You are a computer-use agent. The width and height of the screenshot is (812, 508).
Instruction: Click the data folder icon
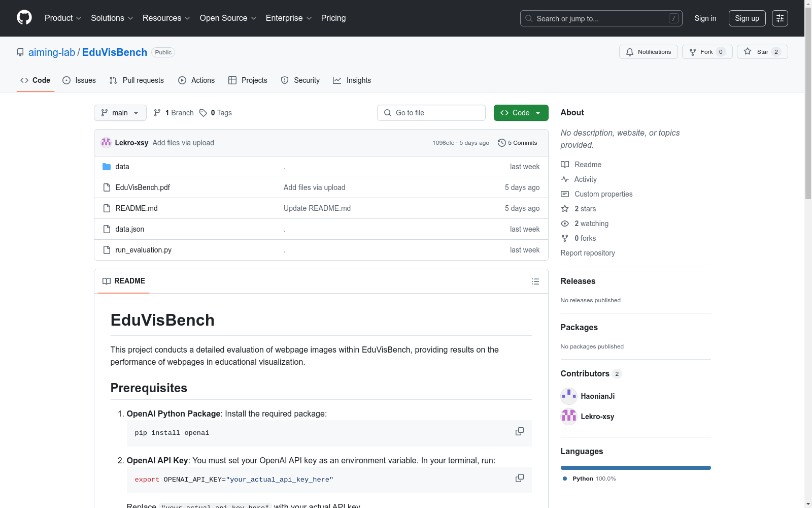[107, 167]
